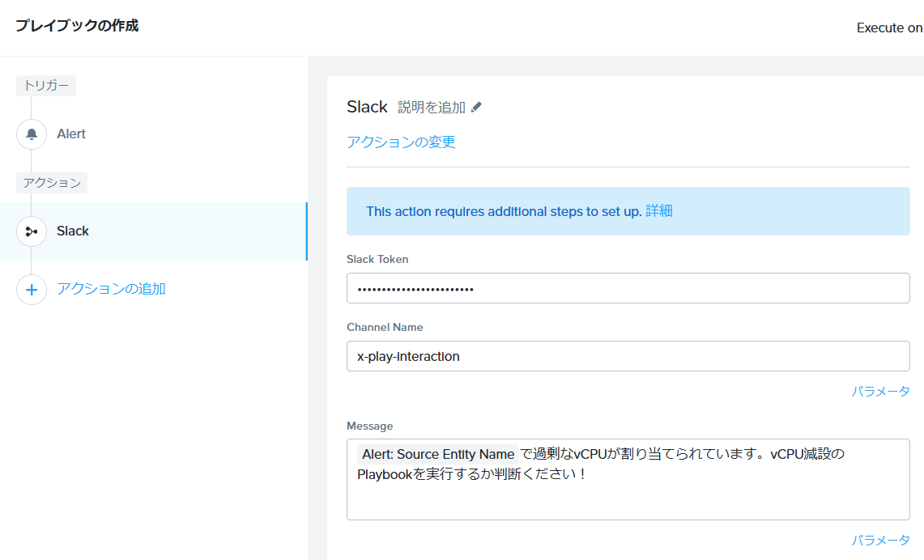This screenshot has height=560, width=924.
Task: Click the Slack Token field label
Action: [377, 260]
